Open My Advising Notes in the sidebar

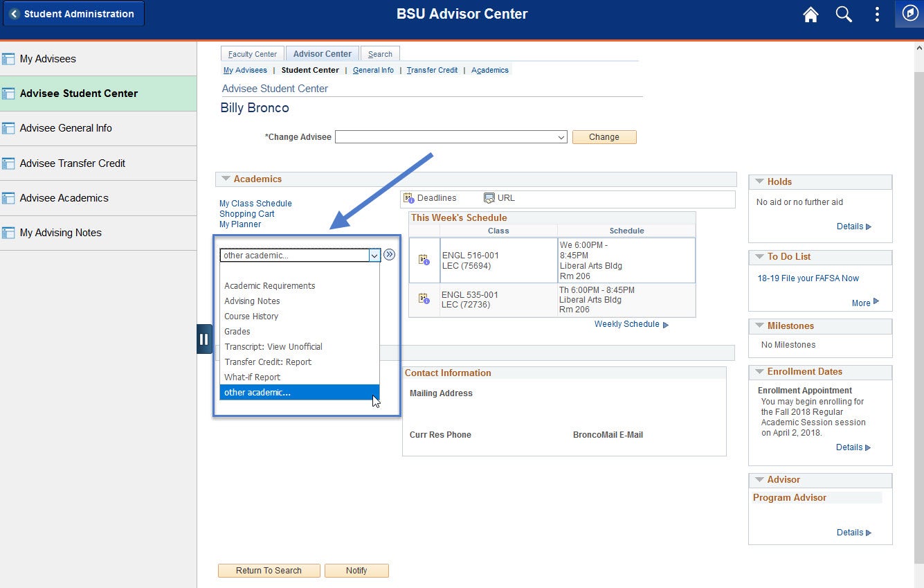[x=98, y=233]
